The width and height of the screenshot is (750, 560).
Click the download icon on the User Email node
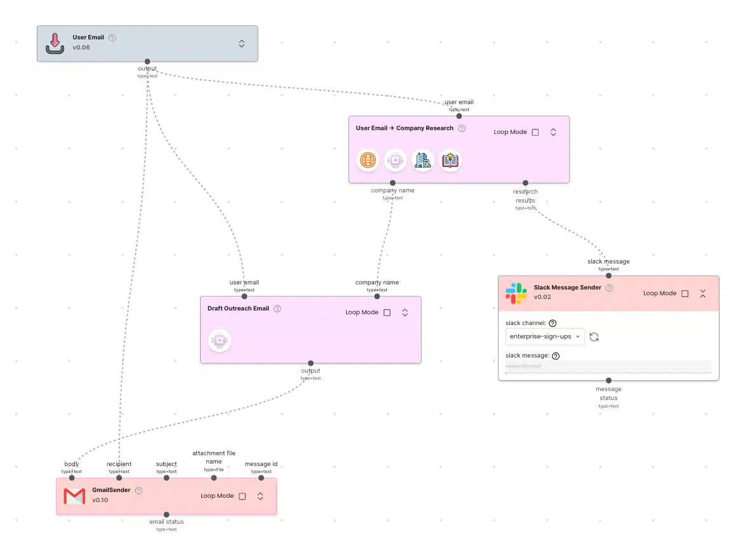[x=55, y=43]
